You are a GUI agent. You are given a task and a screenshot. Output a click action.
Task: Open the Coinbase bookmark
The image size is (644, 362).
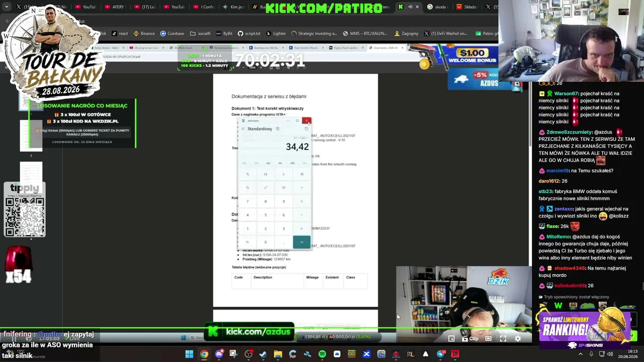[172, 34]
